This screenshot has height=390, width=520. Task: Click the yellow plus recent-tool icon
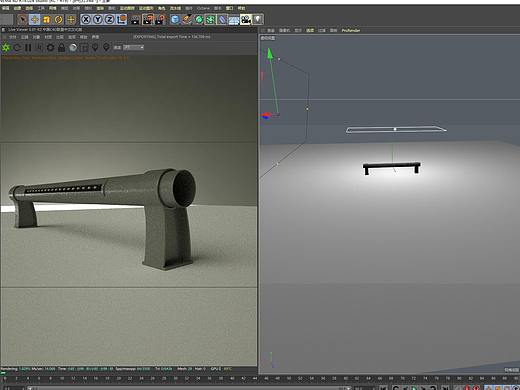click(x=71, y=20)
